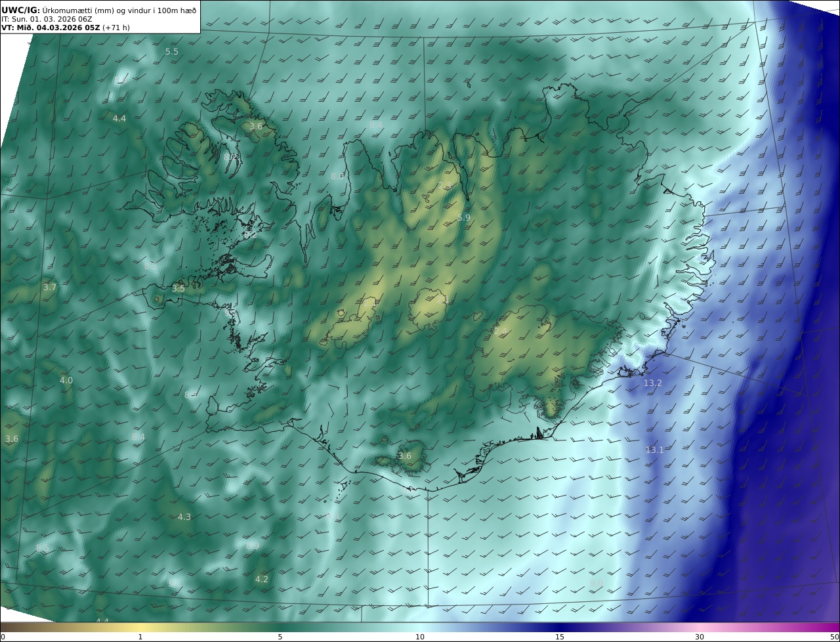Click the colour scale tick label 1
This screenshot has height=642, width=840.
point(140,637)
